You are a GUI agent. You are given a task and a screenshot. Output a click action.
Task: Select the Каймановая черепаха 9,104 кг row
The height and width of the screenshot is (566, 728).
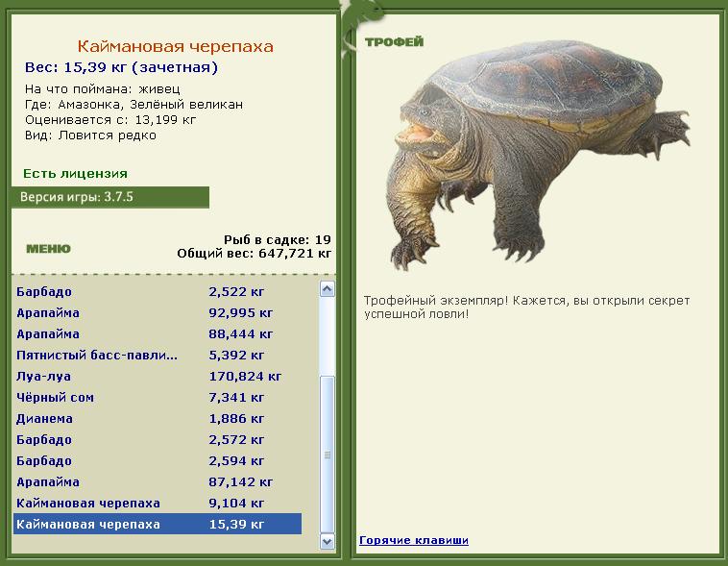pyautogui.click(x=158, y=504)
